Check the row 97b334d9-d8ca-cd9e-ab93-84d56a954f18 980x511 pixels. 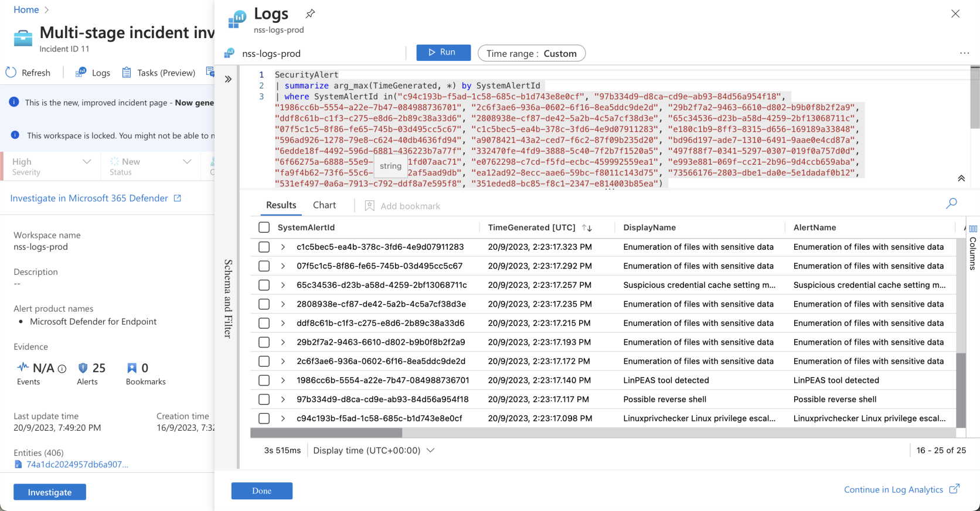tap(264, 400)
